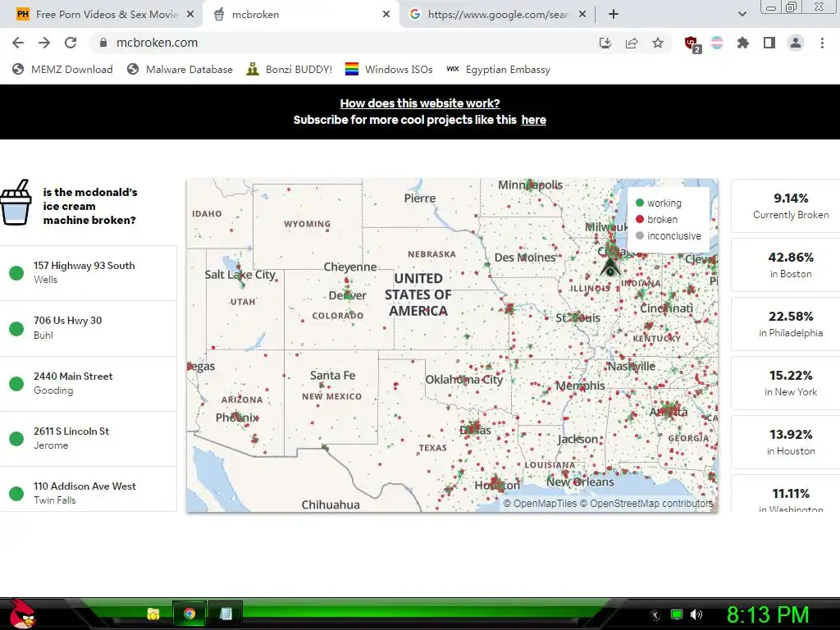Click the 'here' subscribe link
The image size is (840, 630).
tap(533, 120)
